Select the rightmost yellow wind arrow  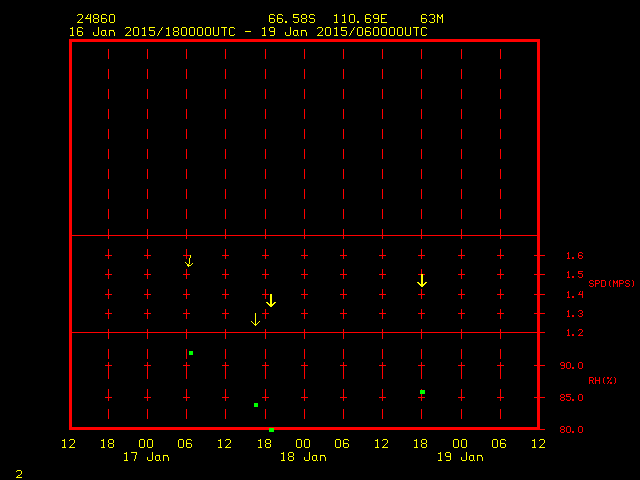pos(422,281)
